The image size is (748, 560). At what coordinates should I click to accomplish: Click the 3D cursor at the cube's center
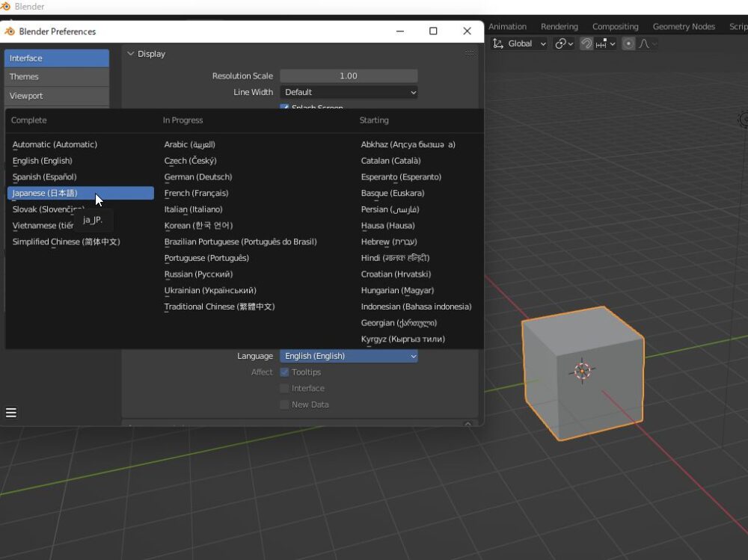[582, 371]
